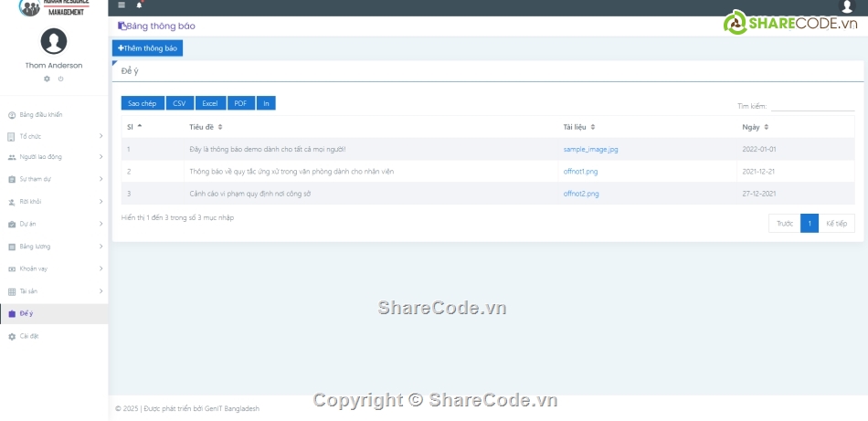Click the row "Thông báo về quy tắc ứng xử" title
The height and width of the screenshot is (421, 868).
pyautogui.click(x=291, y=172)
